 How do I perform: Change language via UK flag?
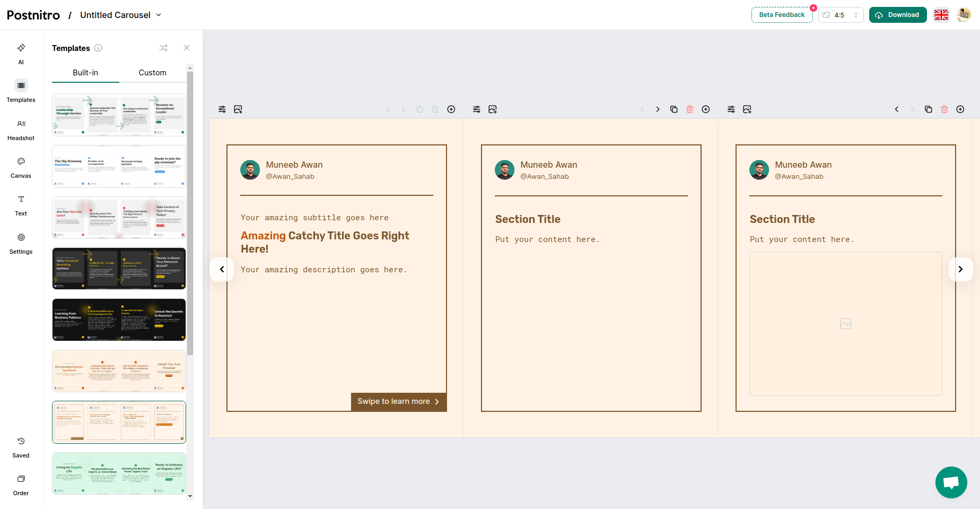pyautogui.click(x=941, y=15)
